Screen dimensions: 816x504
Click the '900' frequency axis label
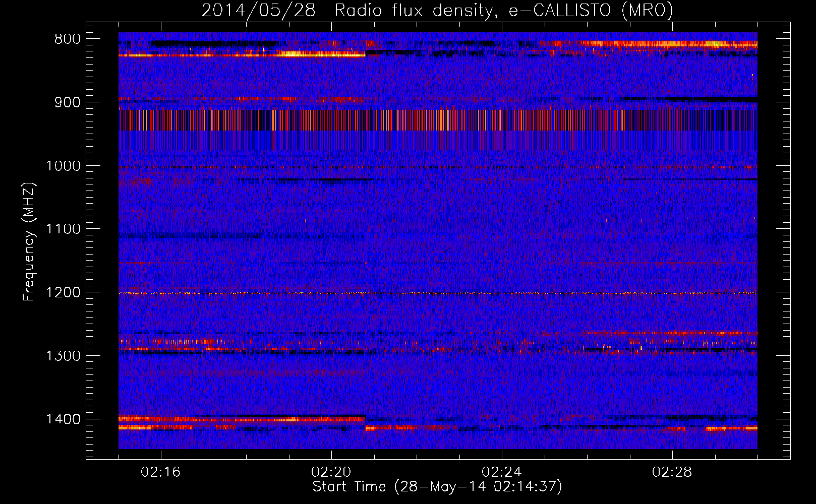tap(68, 102)
